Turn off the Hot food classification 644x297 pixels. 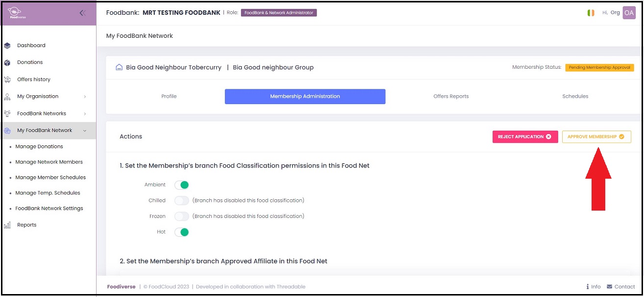click(182, 232)
